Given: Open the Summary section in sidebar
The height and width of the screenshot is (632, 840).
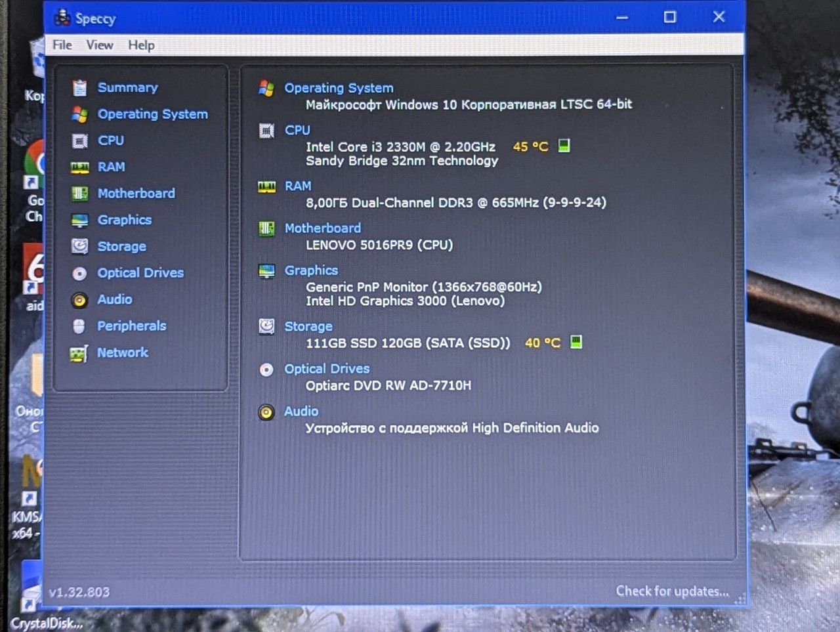Looking at the screenshot, I should (x=128, y=87).
